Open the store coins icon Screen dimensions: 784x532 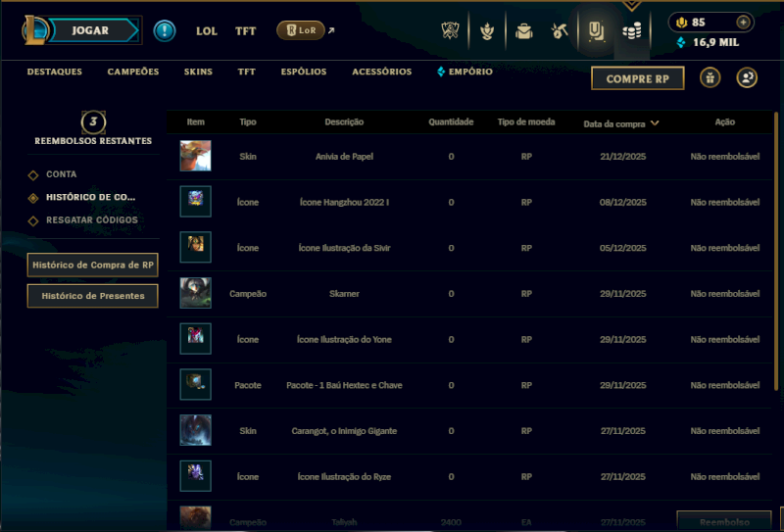[x=632, y=31]
